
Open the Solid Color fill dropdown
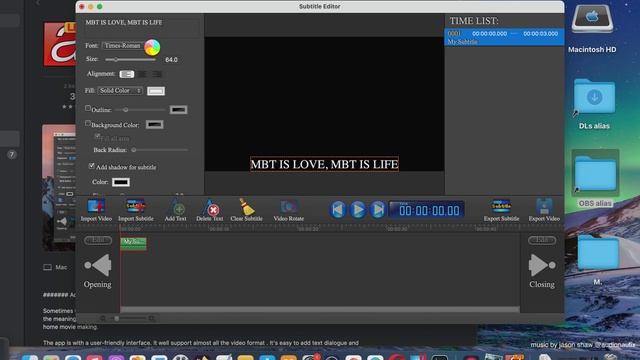(x=120, y=91)
